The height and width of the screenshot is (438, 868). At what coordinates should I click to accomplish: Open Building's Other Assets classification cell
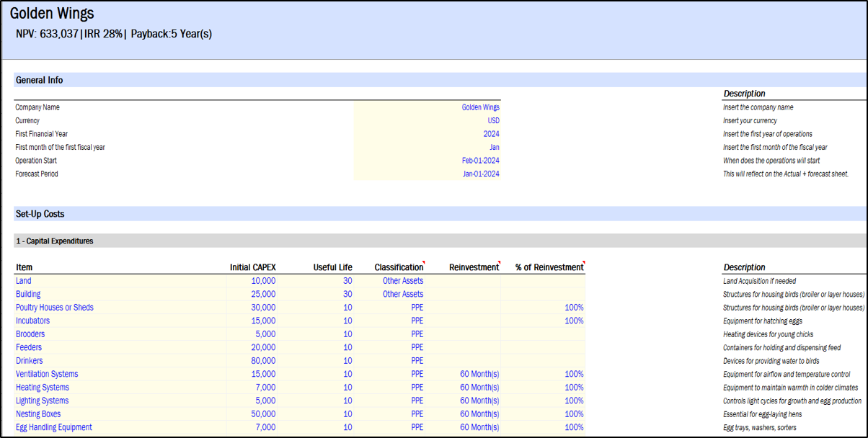pyautogui.click(x=402, y=294)
